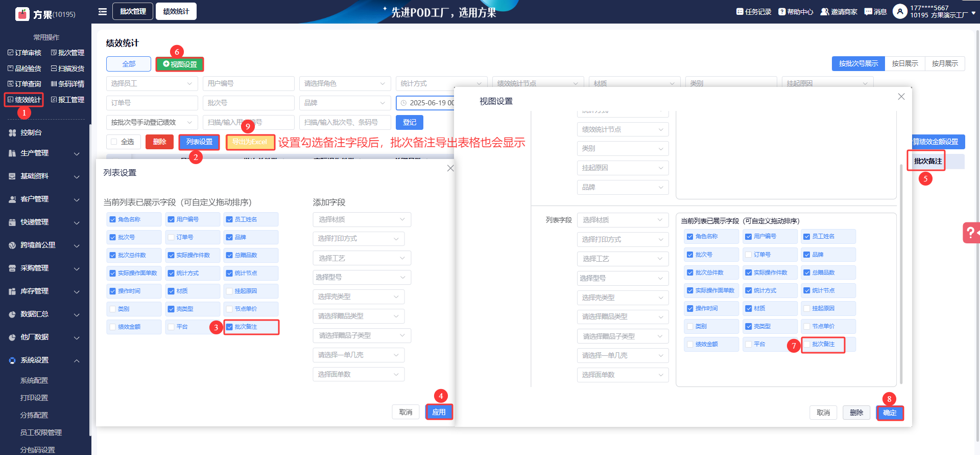Open 选择材质 dropdown in 列表设置 dialog
The width and height of the screenshot is (980, 455).
pos(362,219)
